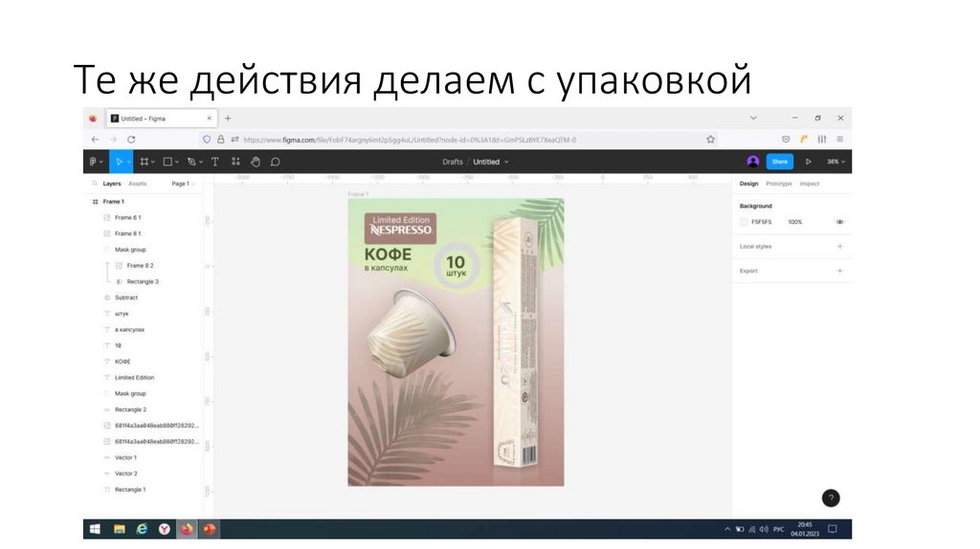980x549 pixels.
Task: Switch to the Assets tab
Action: pos(138,184)
